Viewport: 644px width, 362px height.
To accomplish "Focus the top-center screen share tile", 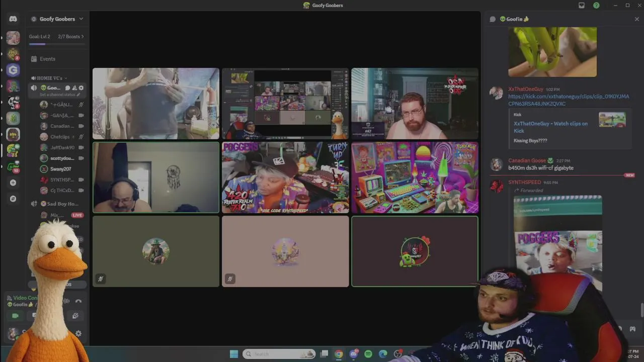I will [285, 104].
